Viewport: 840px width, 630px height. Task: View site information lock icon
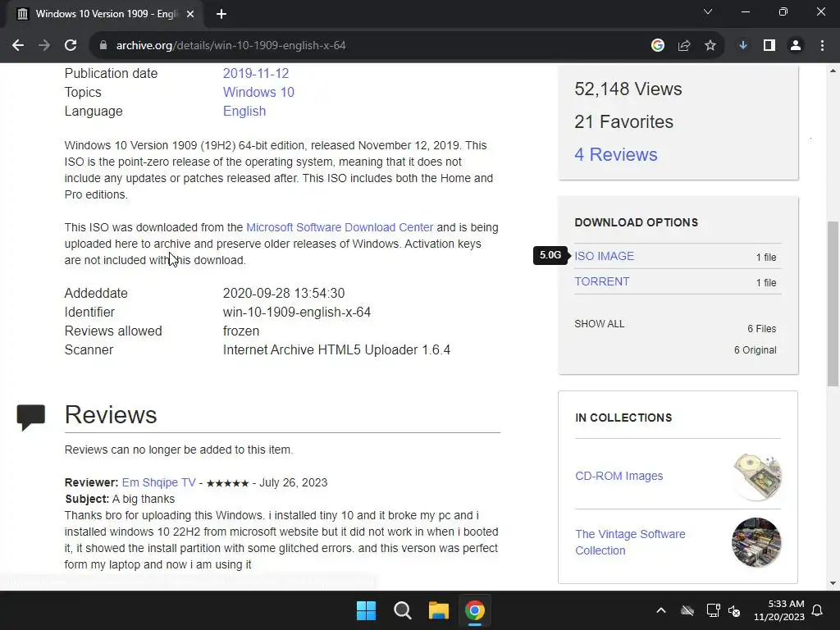tap(103, 46)
